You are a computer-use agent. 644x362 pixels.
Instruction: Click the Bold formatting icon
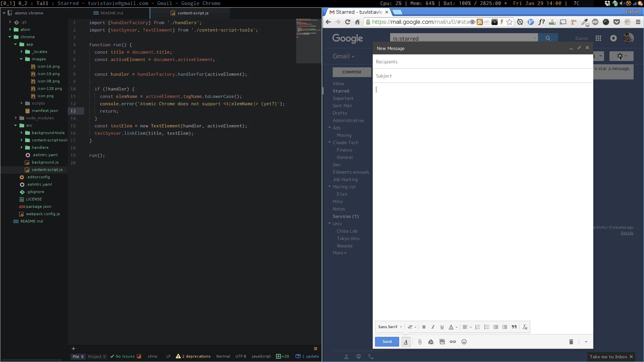tap(423, 327)
